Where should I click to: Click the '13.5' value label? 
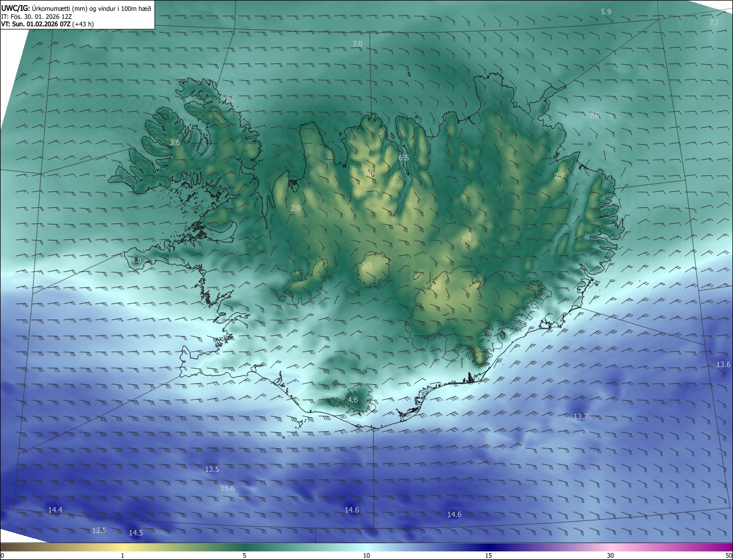pos(212,470)
